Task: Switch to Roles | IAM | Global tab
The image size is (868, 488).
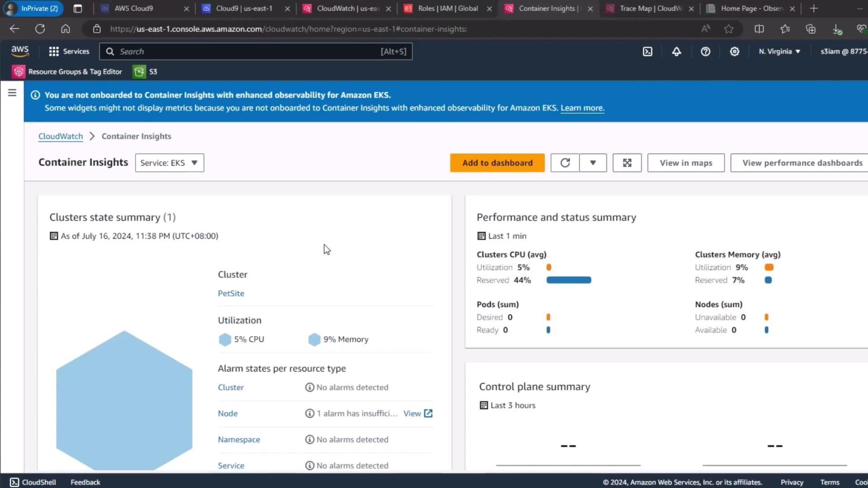Action: click(448, 8)
